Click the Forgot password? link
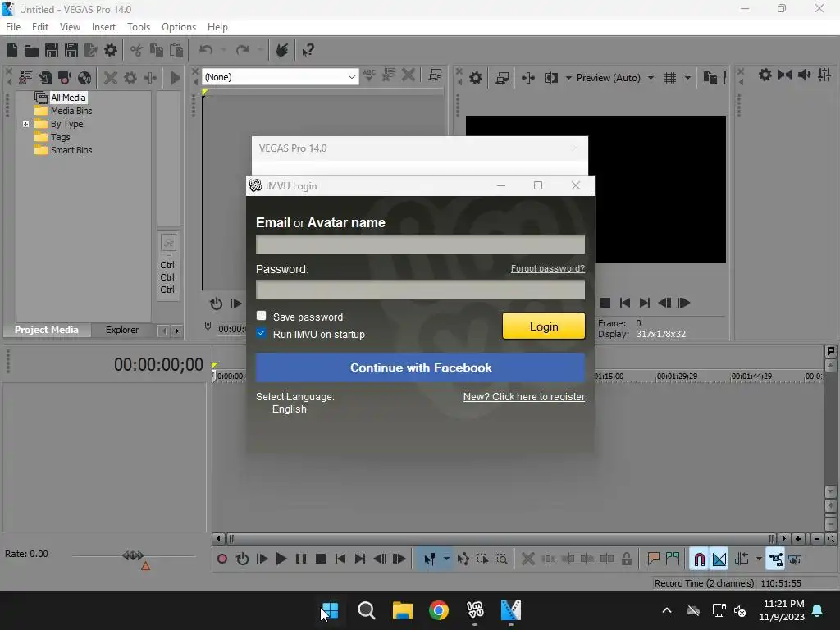 547,268
